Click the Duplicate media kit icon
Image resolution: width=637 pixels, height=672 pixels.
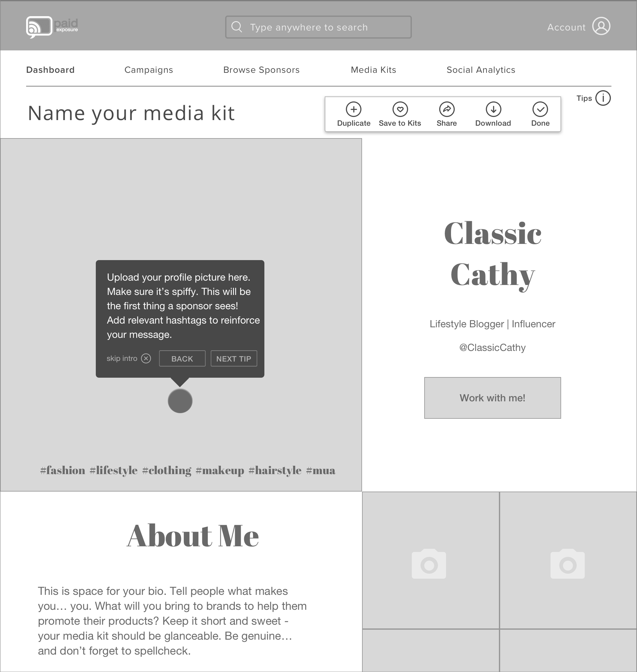click(x=353, y=110)
